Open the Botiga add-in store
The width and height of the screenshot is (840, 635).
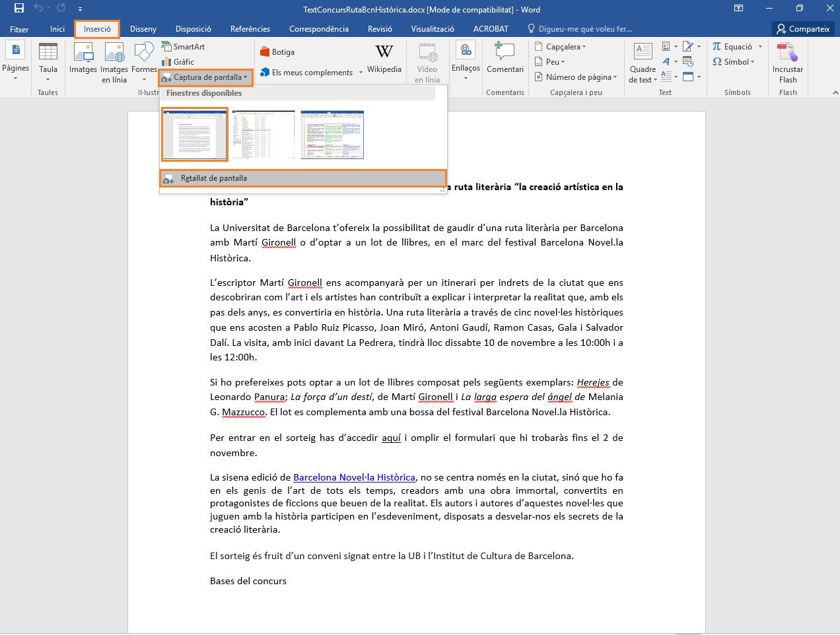click(x=277, y=52)
